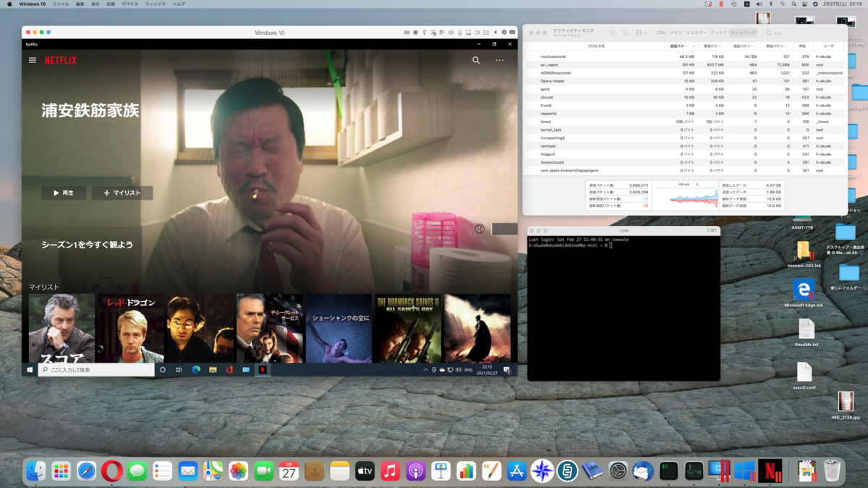Switch Activity Monitor to the ディスク tab
Image resolution: width=868 pixels, height=488 pixels.
[x=718, y=33]
